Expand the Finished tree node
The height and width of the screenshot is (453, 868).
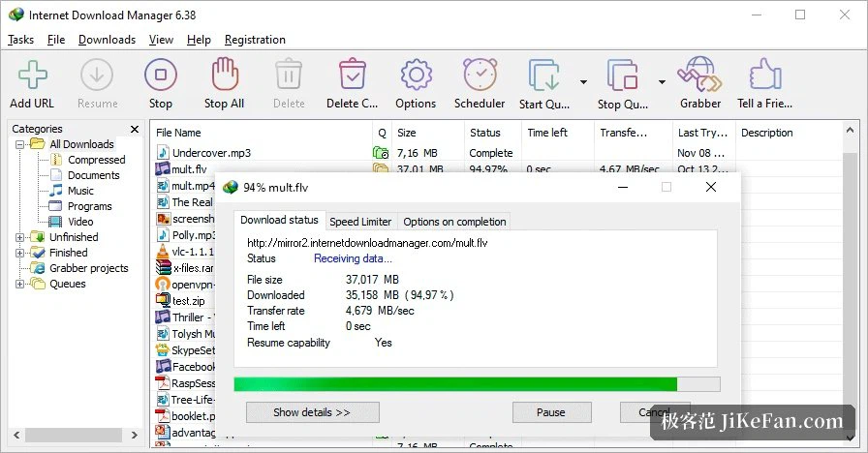(20, 253)
